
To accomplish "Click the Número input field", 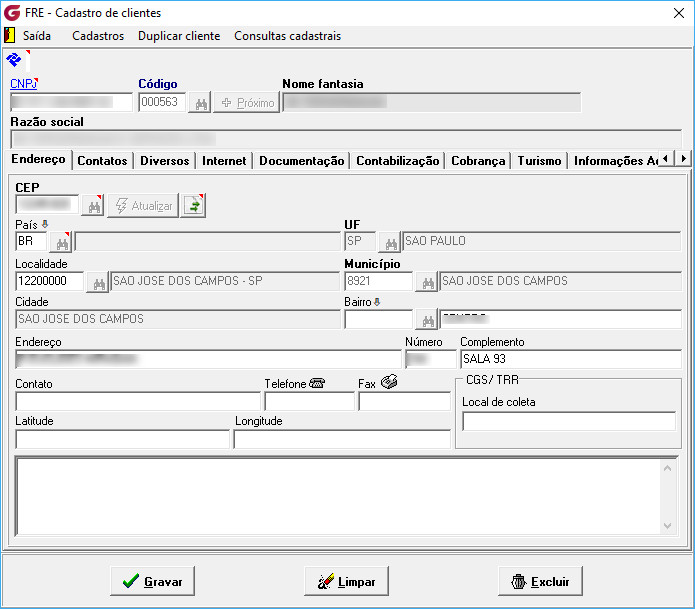I will [430, 359].
